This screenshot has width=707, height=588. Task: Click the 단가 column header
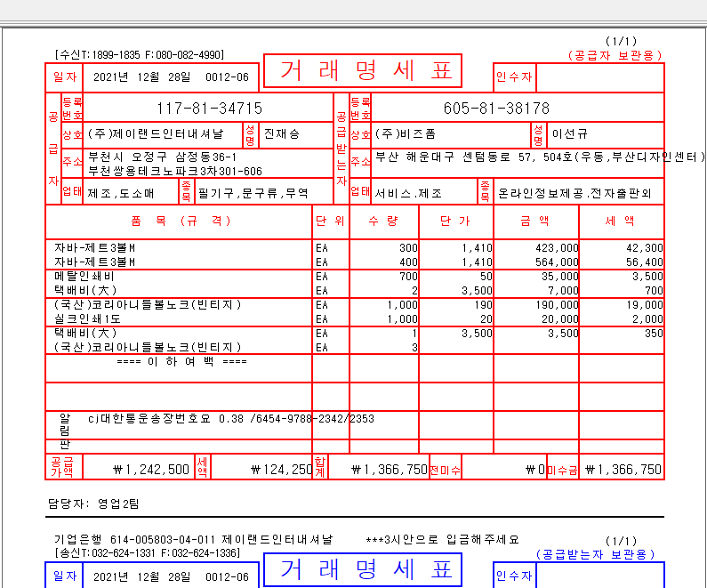pyautogui.click(x=455, y=221)
